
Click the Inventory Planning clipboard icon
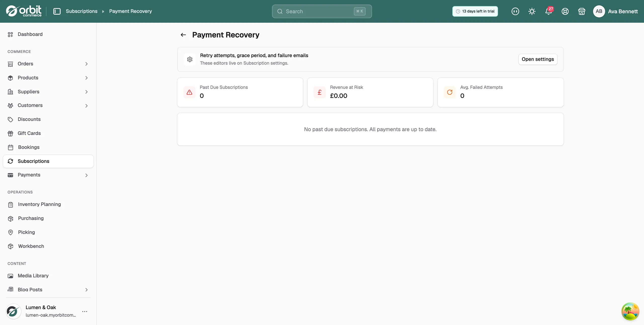(10, 205)
